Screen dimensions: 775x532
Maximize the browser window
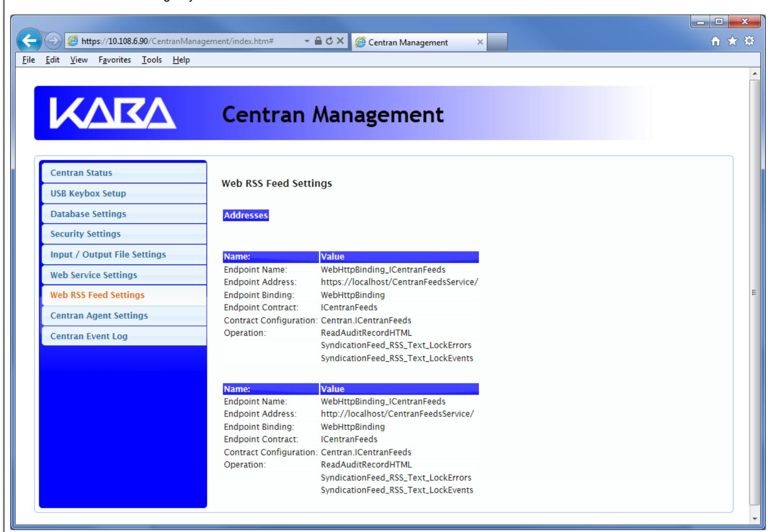tap(719, 22)
